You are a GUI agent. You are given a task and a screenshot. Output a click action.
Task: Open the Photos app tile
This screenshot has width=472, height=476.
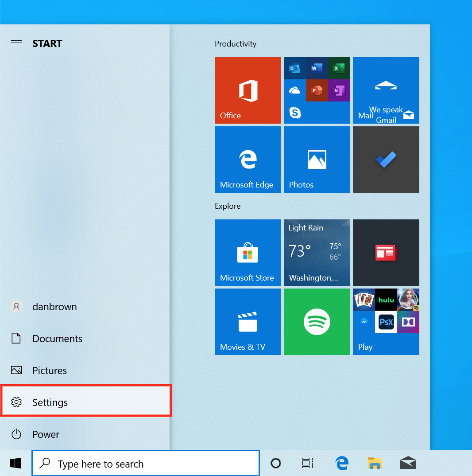[317, 160]
